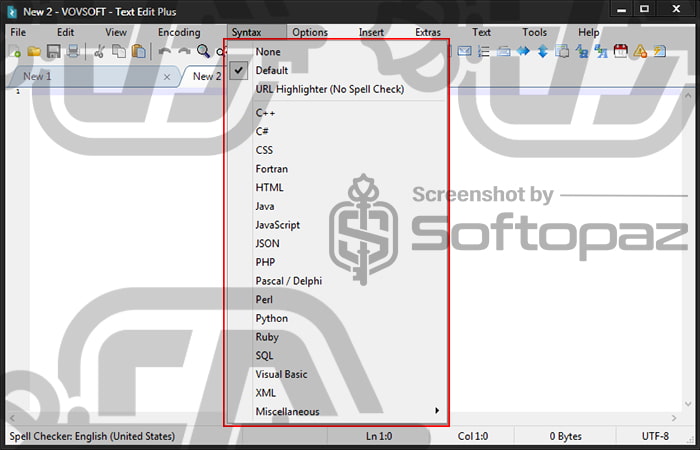Close the open Syntax menu
Viewport: 700px width, 450px height.
coord(256,32)
